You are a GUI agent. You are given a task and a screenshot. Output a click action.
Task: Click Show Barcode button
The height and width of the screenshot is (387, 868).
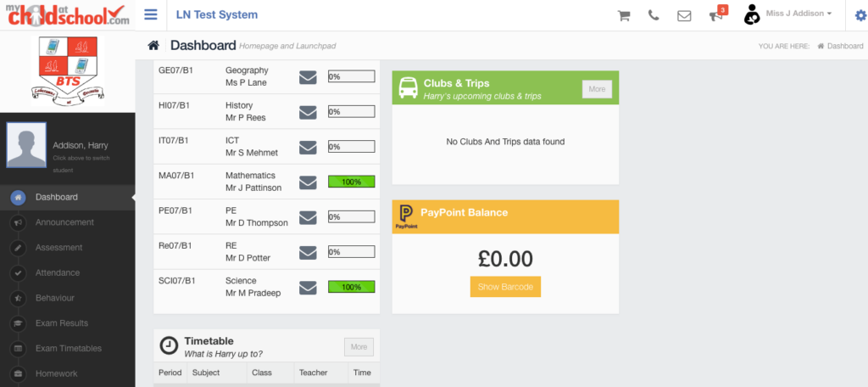(505, 287)
